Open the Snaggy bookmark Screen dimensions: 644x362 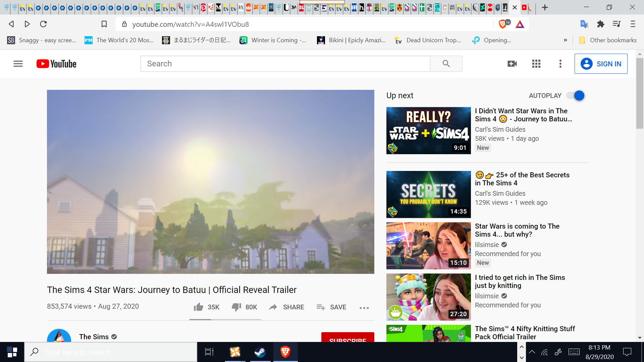click(42, 40)
